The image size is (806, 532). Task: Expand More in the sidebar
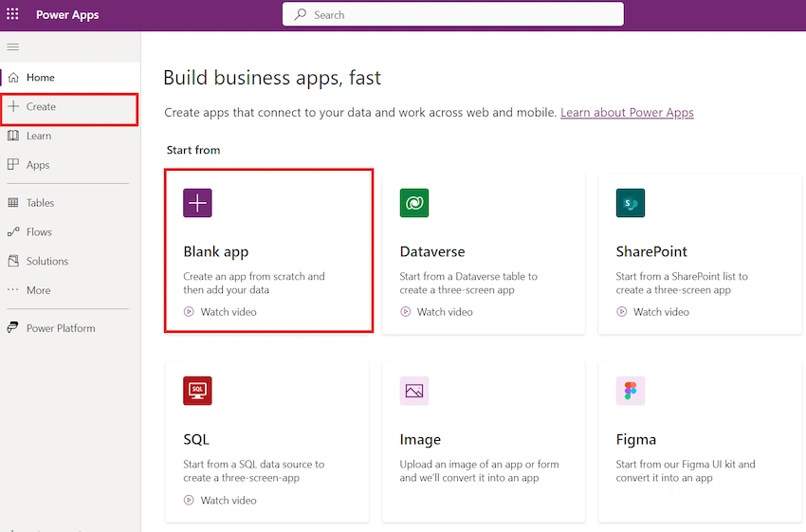click(70, 290)
